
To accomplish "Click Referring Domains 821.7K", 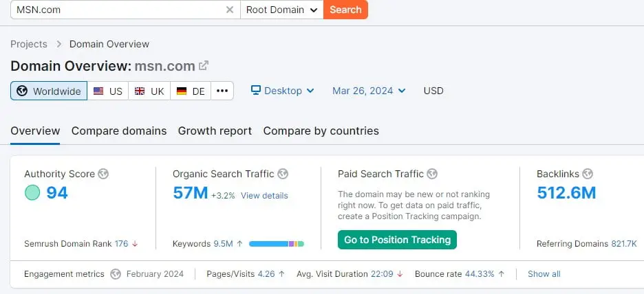I will (x=624, y=244).
